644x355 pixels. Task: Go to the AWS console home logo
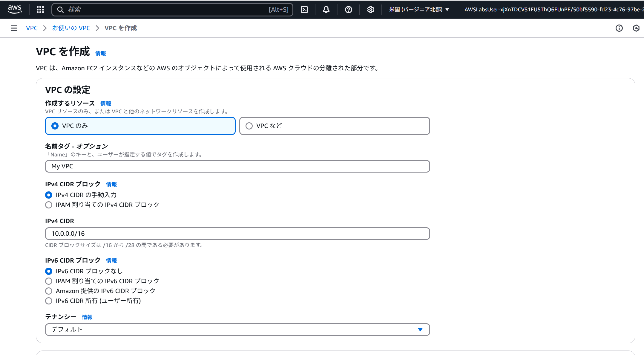pos(15,9)
